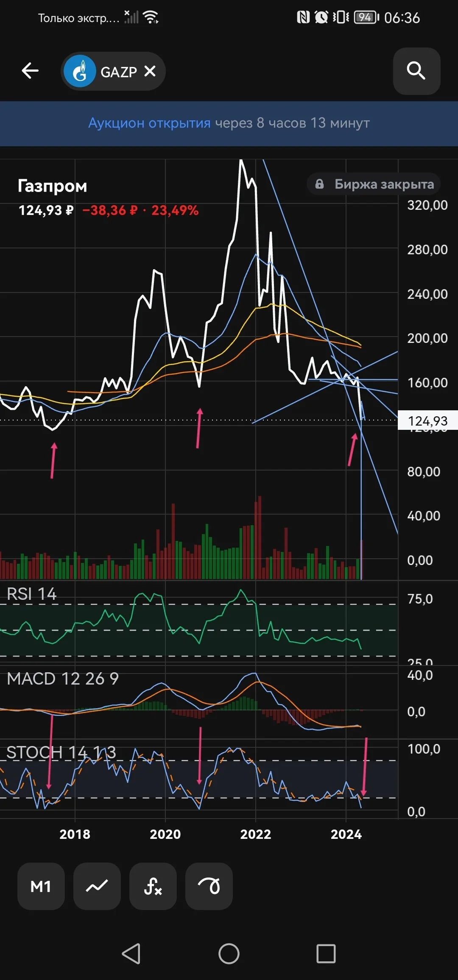Tap the 'Биржа закрыта' badge
The height and width of the screenshot is (980, 458).
point(374,184)
